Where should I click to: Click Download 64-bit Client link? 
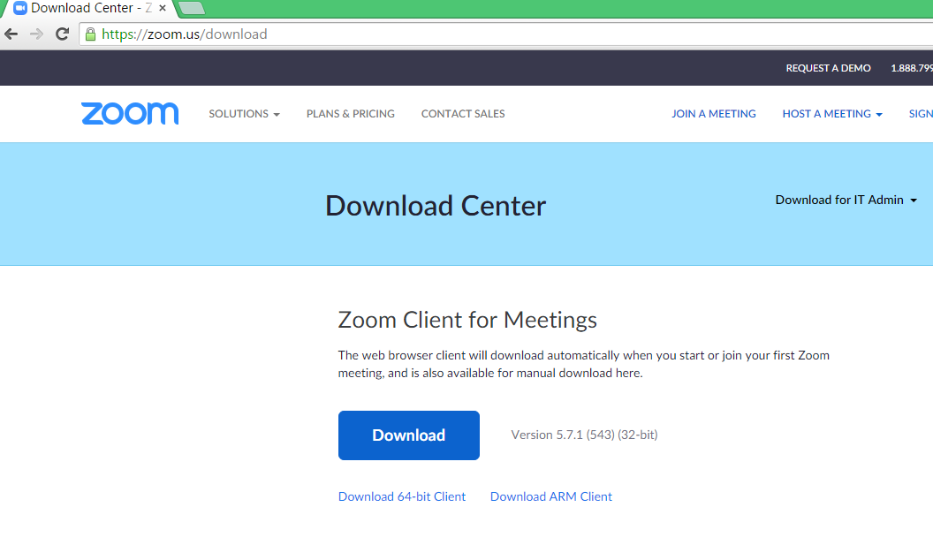(x=402, y=496)
